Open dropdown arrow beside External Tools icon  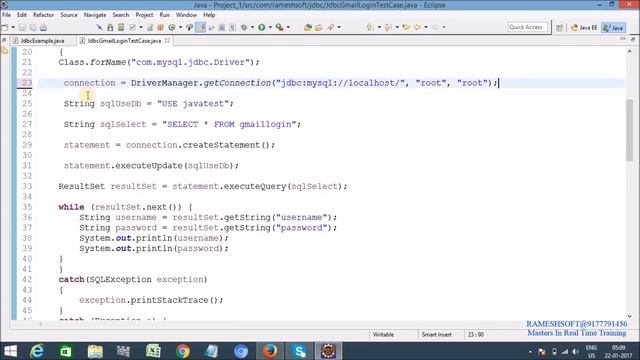click(288, 27)
